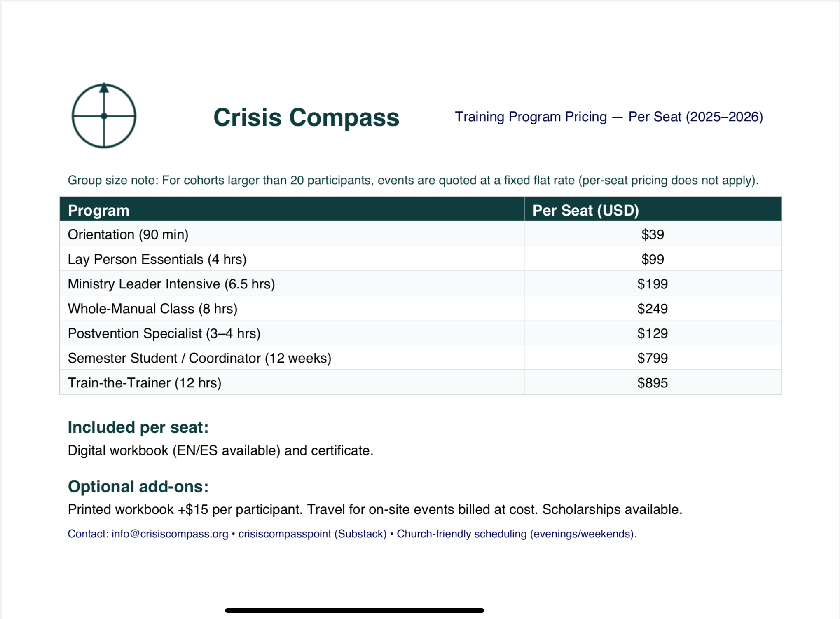The width and height of the screenshot is (840, 619).
Task: Click the group size note text
Action: point(413,181)
